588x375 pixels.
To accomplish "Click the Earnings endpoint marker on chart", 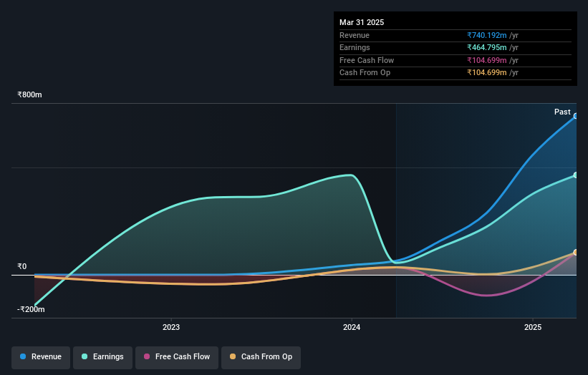I will (576, 175).
